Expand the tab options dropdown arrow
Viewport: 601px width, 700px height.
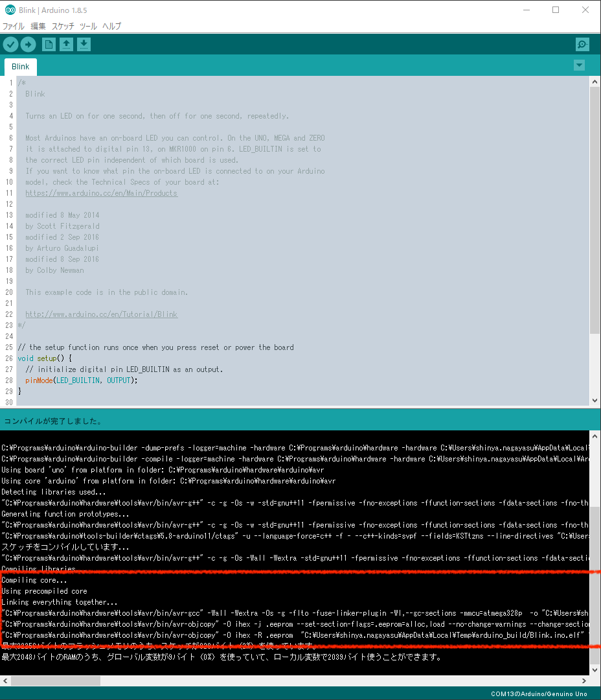click(x=579, y=65)
